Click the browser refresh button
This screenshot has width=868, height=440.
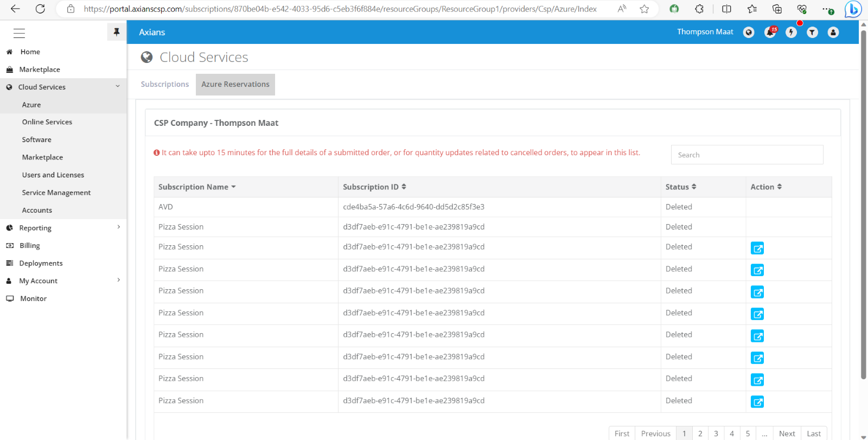(40, 9)
